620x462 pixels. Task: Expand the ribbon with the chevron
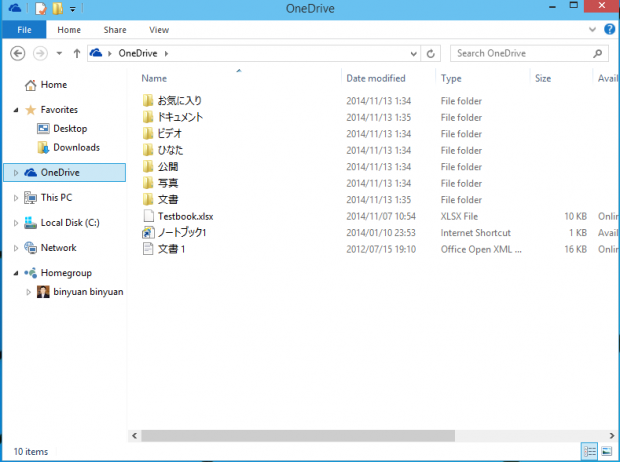click(x=592, y=29)
